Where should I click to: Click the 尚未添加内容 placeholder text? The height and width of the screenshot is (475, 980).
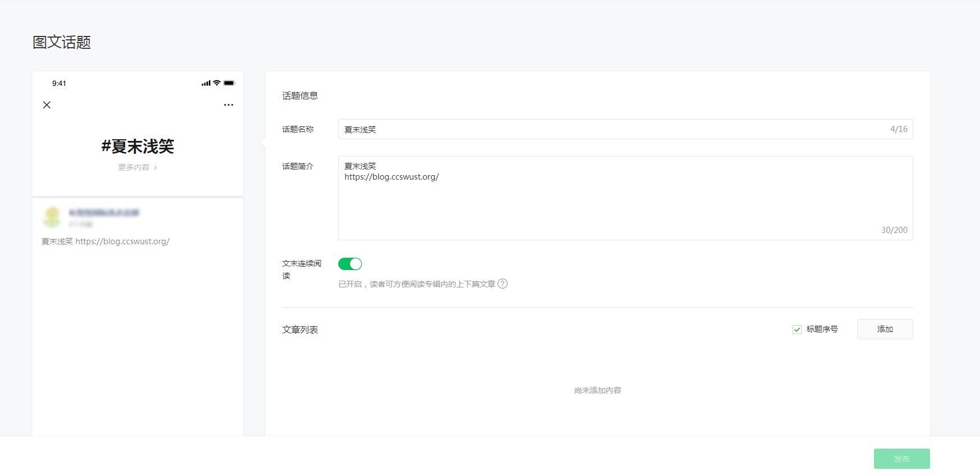click(x=597, y=390)
